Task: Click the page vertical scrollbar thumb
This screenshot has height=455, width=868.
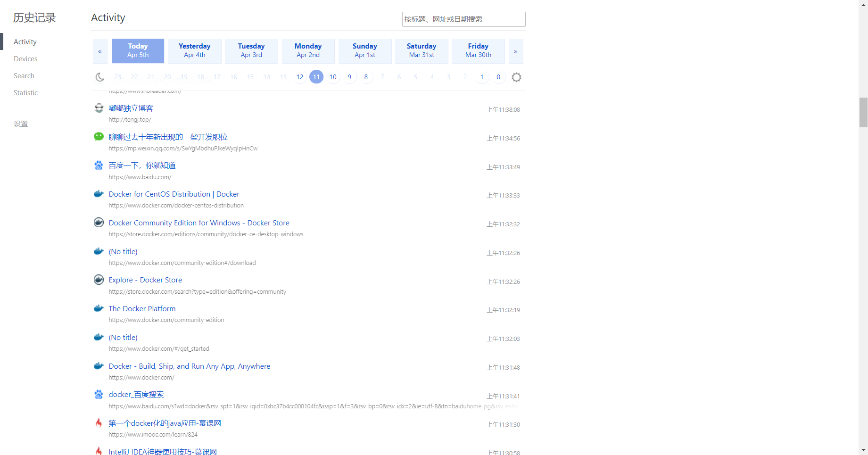Action: point(863,112)
